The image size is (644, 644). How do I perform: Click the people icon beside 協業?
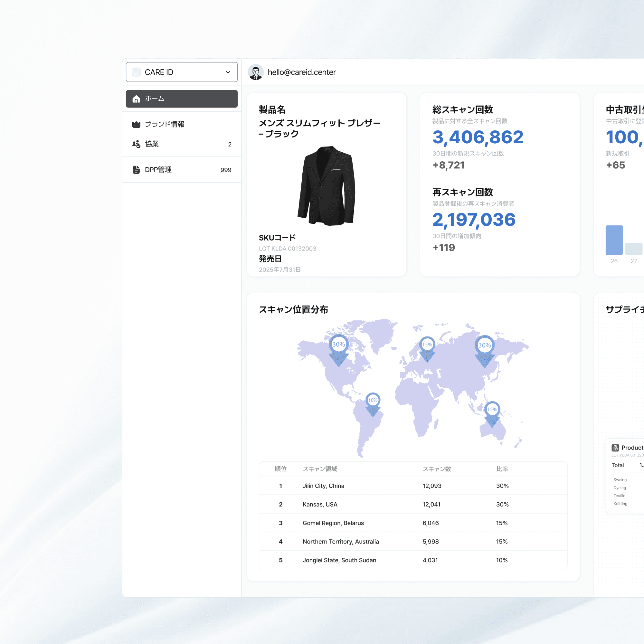click(x=136, y=144)
